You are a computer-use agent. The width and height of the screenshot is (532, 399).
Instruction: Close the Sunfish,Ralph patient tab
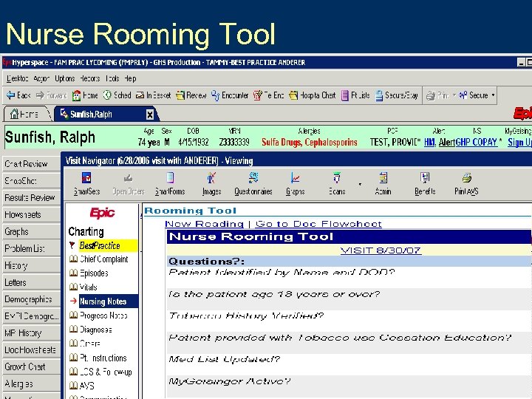(149, 115)
